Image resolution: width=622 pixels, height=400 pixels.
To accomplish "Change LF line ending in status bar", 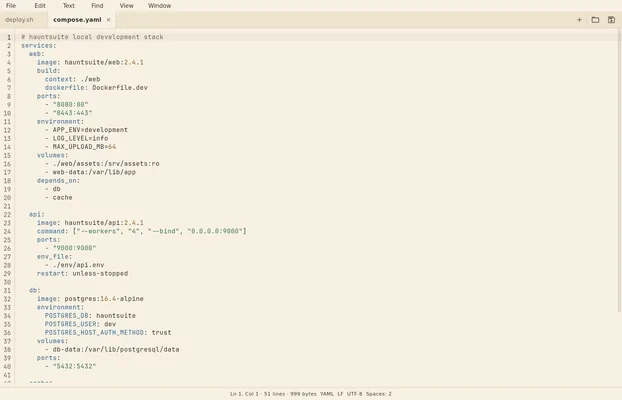I will (340, 394).
